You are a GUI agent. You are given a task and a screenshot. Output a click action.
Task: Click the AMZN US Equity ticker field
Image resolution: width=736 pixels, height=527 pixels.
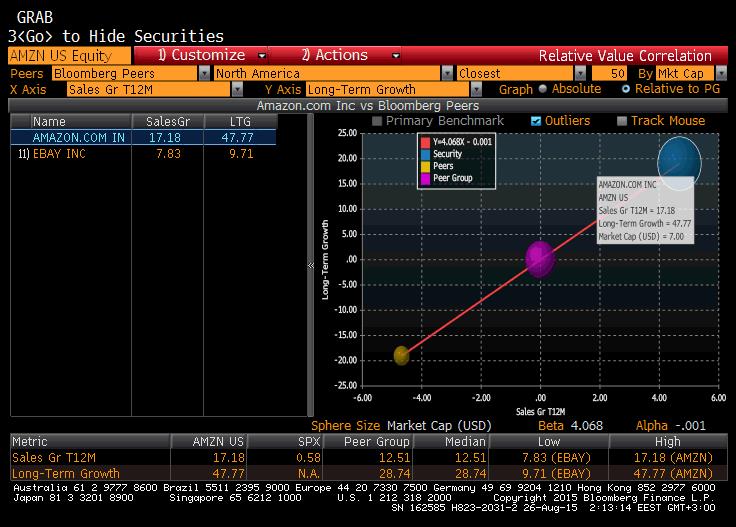pyautogui.click(x=68, y=56)
